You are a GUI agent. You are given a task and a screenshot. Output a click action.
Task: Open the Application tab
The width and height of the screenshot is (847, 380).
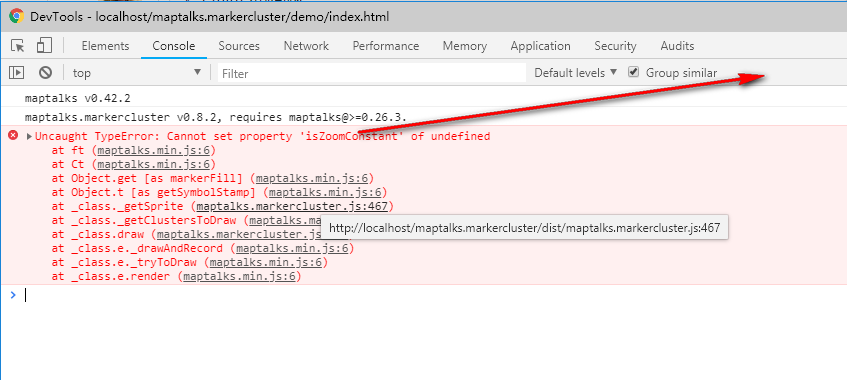click(x=540, y=46)
